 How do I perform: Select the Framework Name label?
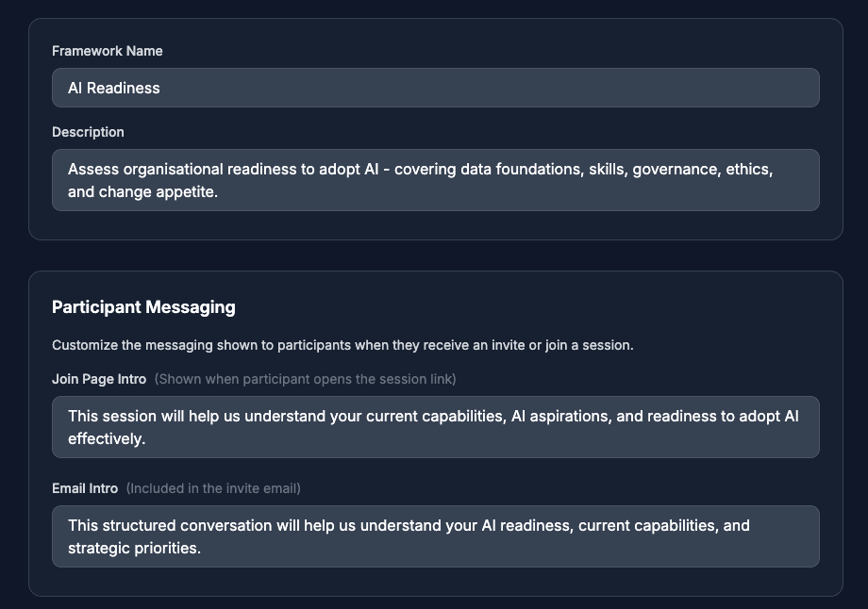tap(107, 51)
